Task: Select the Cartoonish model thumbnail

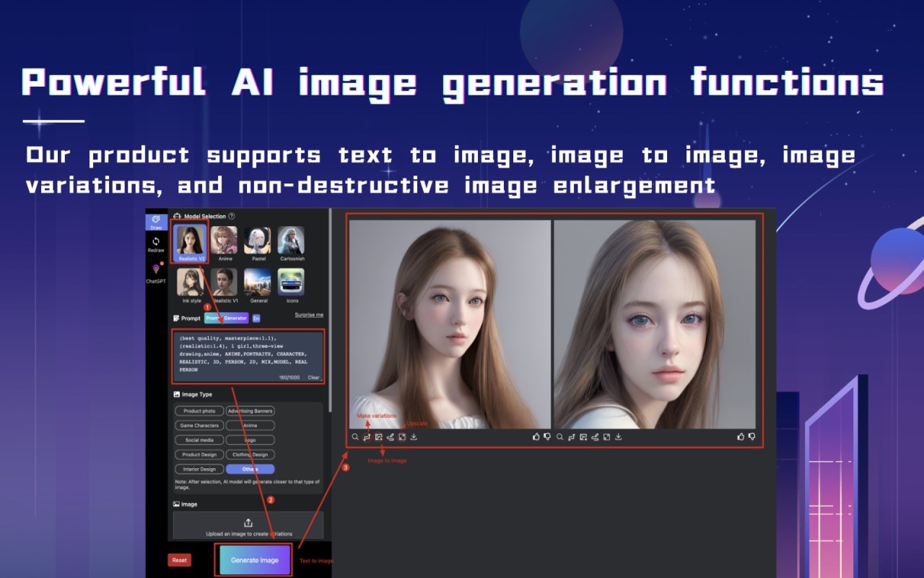Action: pyautogui.click(x=292, y=243)
